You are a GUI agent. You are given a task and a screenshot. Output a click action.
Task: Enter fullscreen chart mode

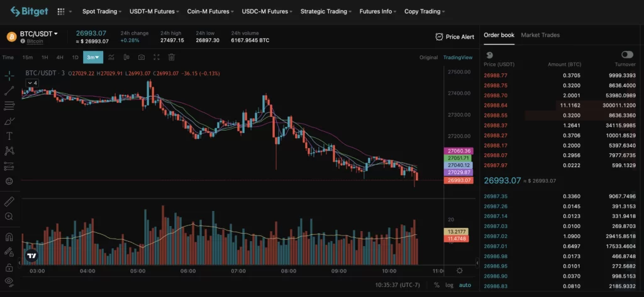pyautogui.click(x=157, y=57)
